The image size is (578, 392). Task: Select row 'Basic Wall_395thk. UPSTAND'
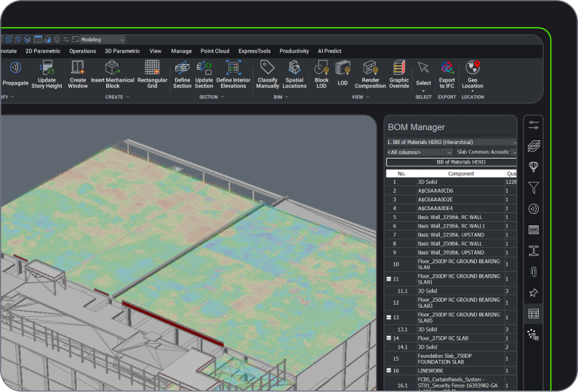point(451,252)
